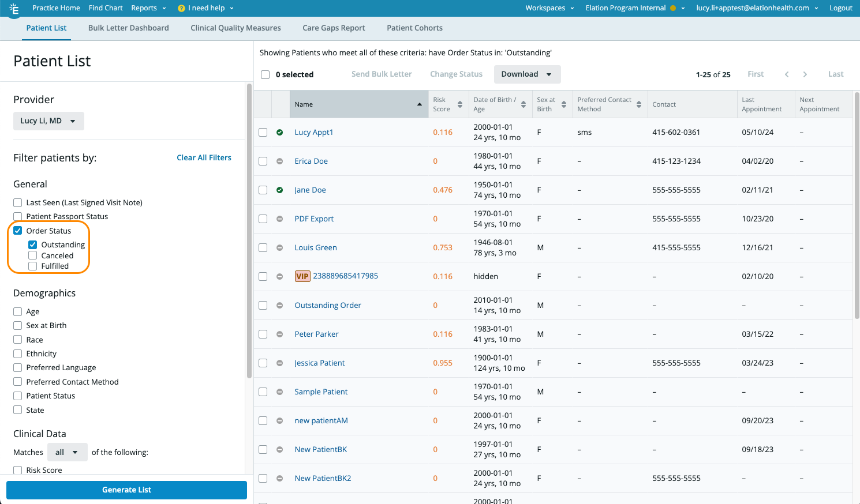Open the Lucy Li, MD provider dropdown

coord(48,121)
